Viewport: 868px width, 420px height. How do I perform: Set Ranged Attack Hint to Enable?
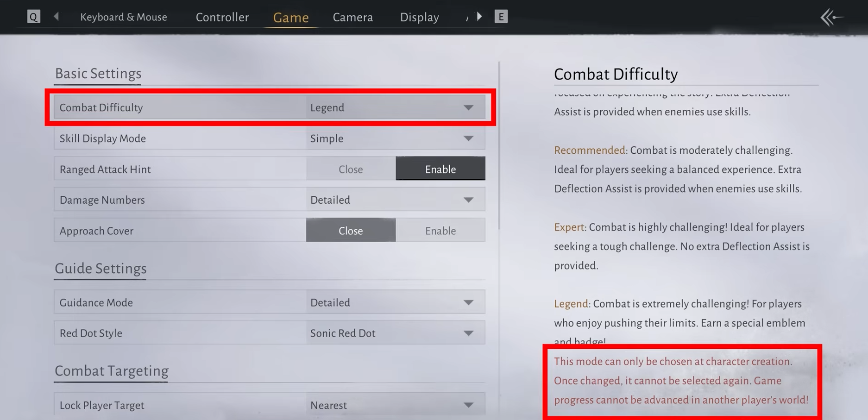(x=440, y=169)
